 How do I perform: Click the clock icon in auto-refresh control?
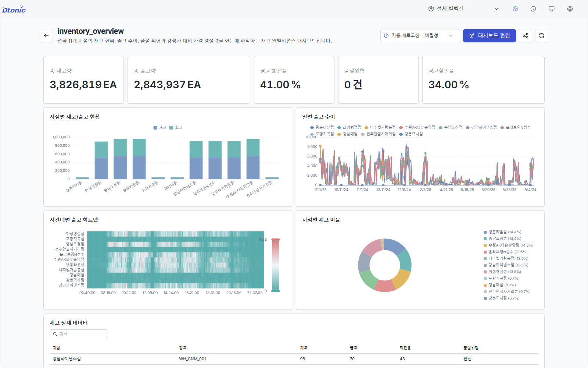(386, 36)
